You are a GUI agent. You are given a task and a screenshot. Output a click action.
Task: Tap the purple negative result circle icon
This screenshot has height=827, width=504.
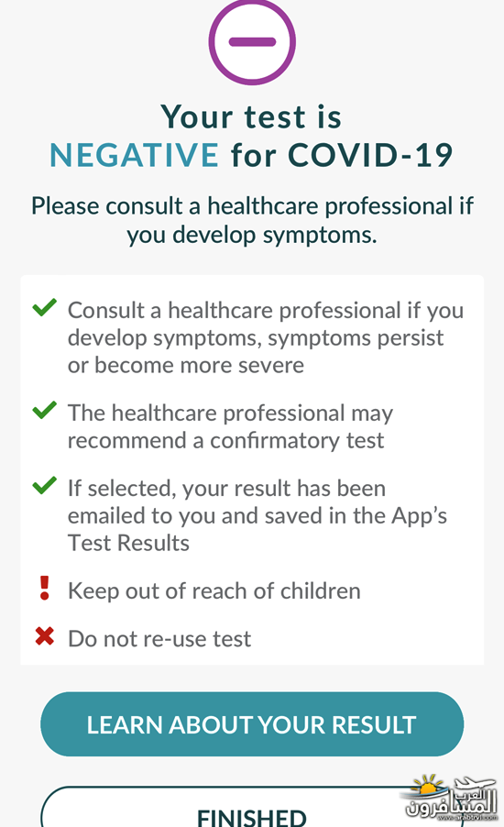click(x=252, y=41)
